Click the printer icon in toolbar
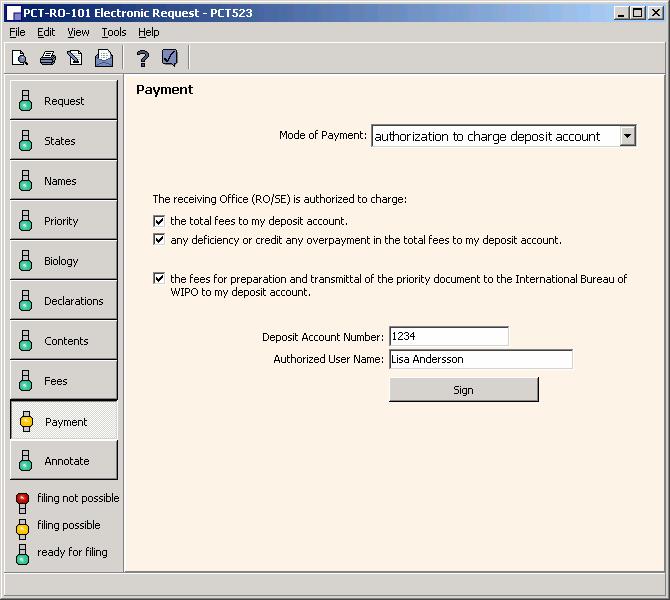The height and width of the screenshot is (600, 670). [47, 58]
